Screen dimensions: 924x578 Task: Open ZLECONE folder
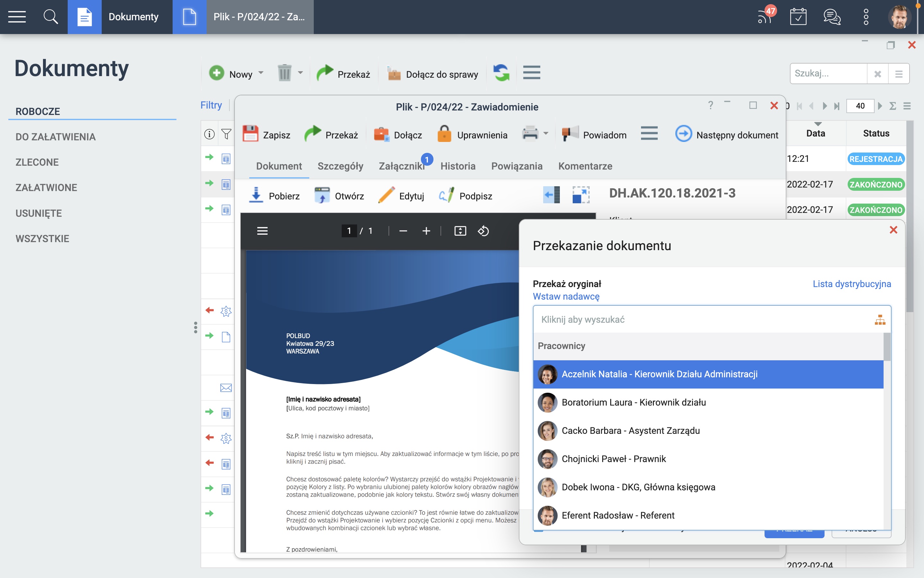coord(37,162)
